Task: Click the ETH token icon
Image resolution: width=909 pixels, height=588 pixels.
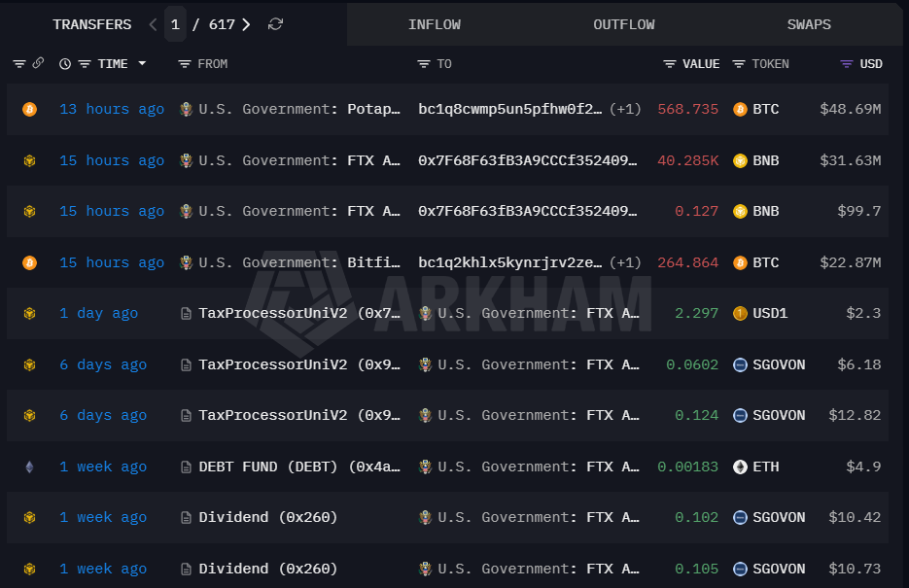Action: pos(740,467)
